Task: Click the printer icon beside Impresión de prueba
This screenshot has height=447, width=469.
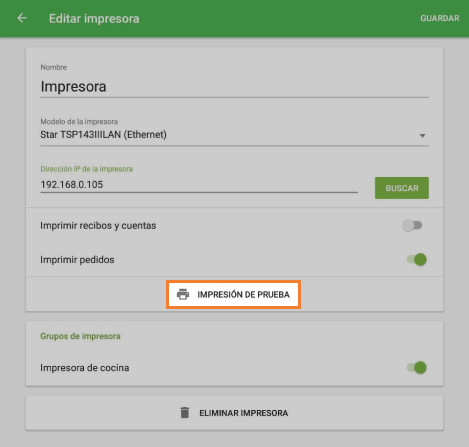Action: click(183, 294)
